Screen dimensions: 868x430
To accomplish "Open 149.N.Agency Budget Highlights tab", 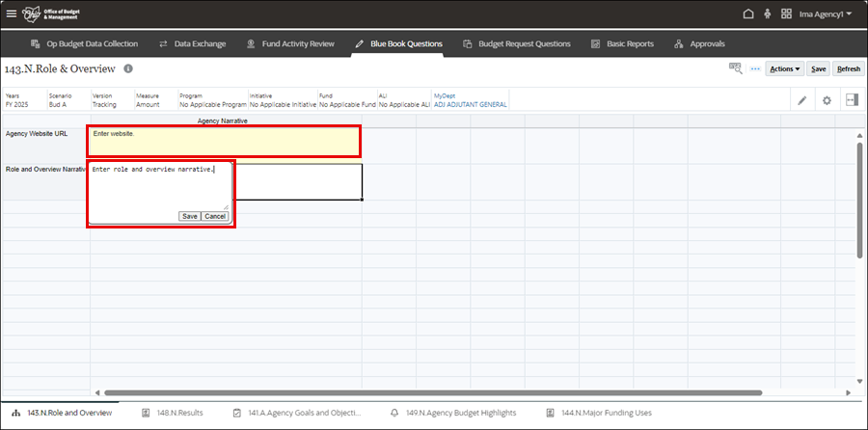I will point(453,413).
